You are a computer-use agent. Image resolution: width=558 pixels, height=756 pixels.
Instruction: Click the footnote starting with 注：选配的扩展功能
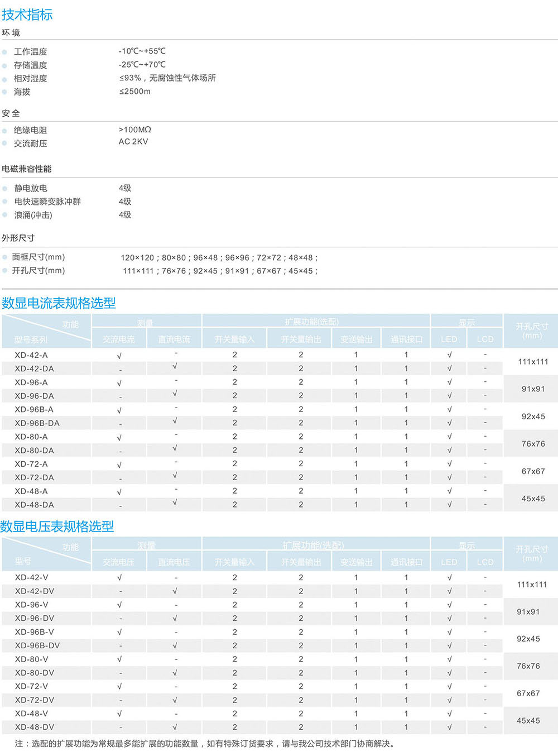click(x=204, y=744)
